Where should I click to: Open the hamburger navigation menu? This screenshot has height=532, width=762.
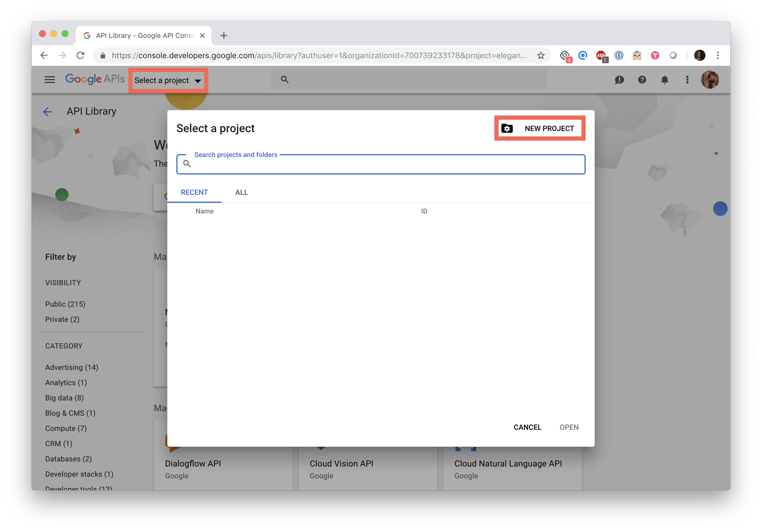[50, 80]
